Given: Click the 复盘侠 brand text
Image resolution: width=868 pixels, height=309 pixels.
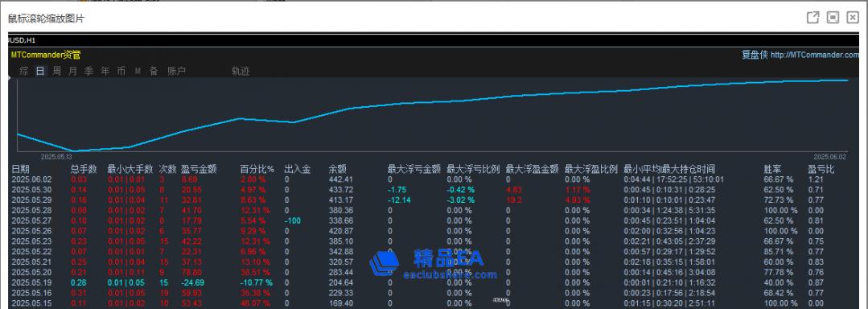Looking at the screenshot, I should coord(755,55).
